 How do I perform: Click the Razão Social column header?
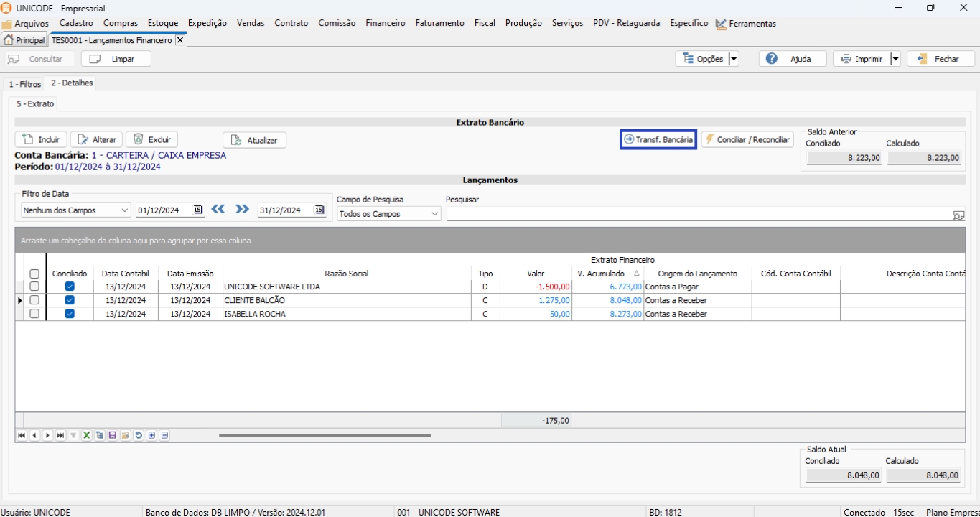[346, 274]
